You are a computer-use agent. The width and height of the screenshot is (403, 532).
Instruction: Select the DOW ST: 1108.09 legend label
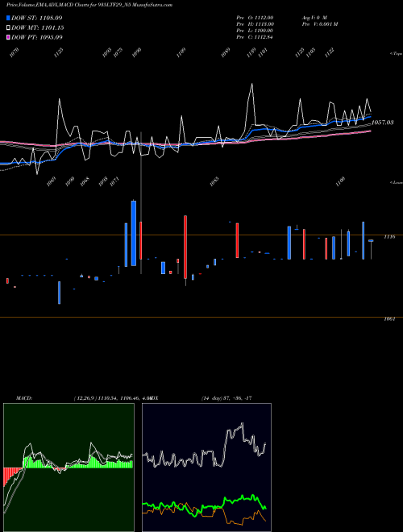36,18
